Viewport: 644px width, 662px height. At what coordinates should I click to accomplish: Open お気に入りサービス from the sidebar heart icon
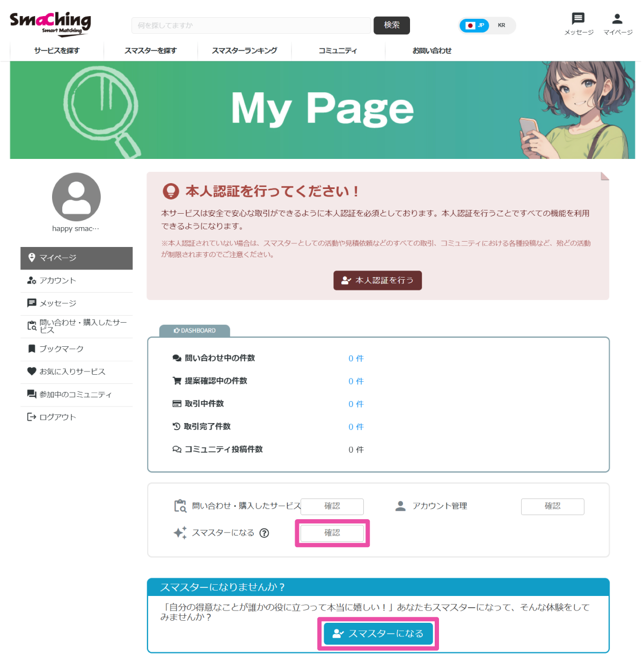(x=31, y=372)
